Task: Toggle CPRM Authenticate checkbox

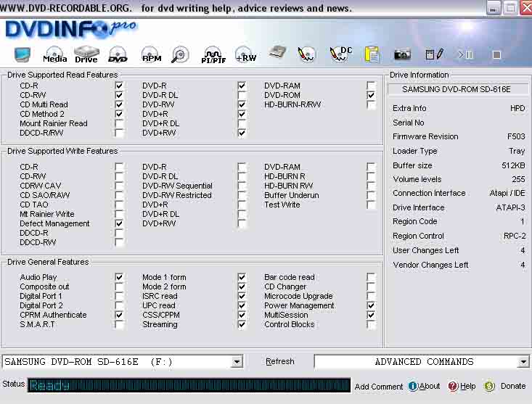Action: (x=119, y=315)
